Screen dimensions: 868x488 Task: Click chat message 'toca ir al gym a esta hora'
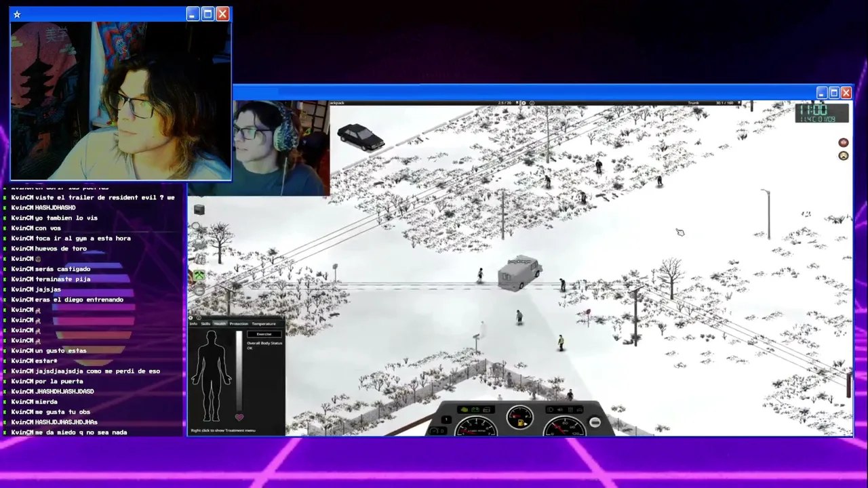pos(83,239)
